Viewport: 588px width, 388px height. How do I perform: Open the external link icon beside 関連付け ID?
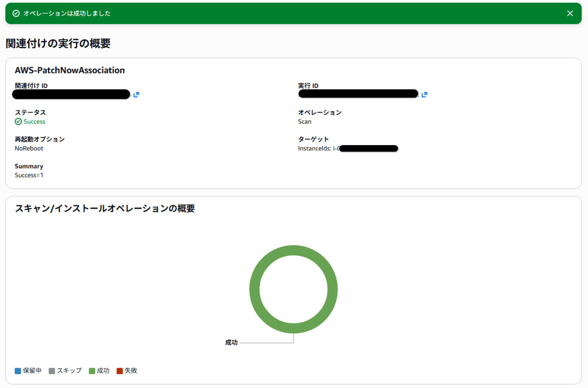point(136,95)
